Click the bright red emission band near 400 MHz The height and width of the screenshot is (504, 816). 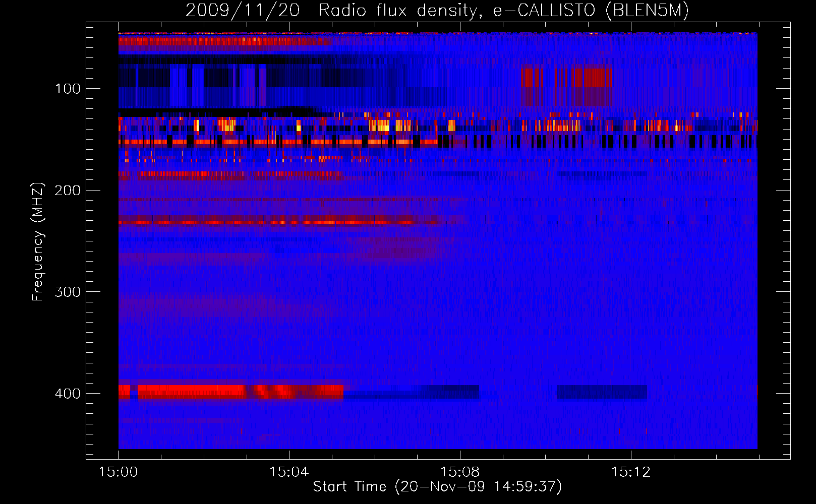coord(231,392)
